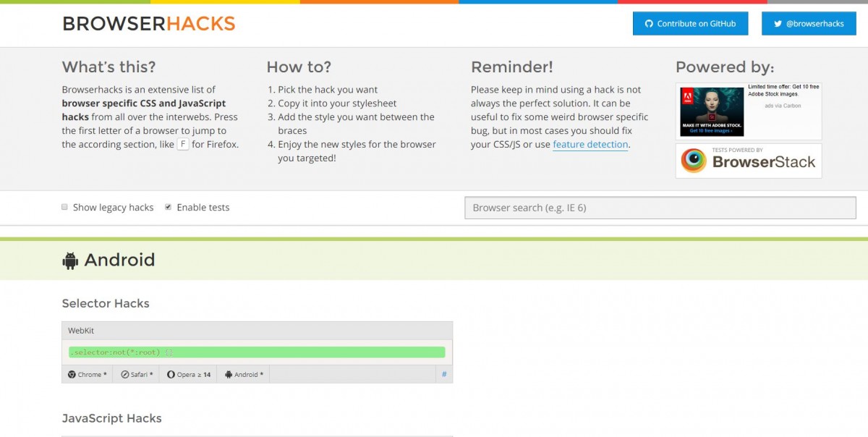Image resolution: width=868 pixels, height=437 pixels.
Task: Open the Contribute on GitHub button
Action: 690,23
